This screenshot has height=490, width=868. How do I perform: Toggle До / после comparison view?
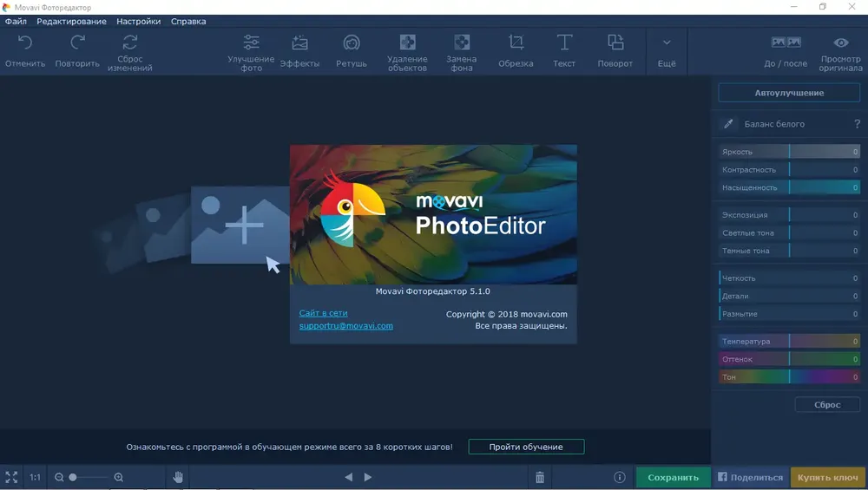coord(786,50)
